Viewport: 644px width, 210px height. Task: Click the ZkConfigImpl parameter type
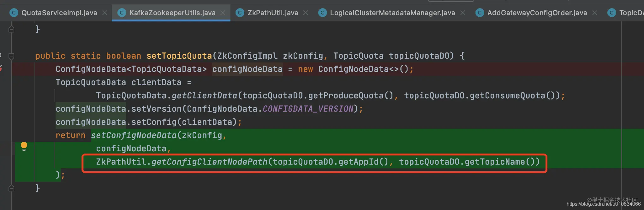(247, 56)
